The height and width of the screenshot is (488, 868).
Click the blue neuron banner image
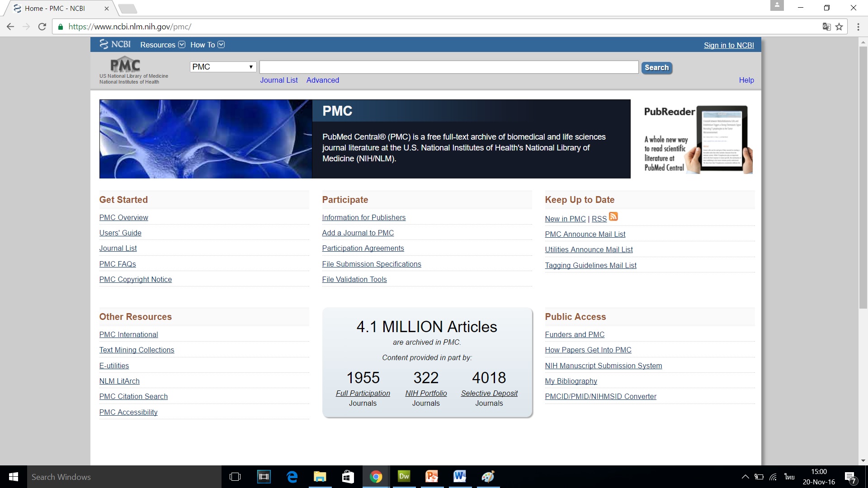206,139
